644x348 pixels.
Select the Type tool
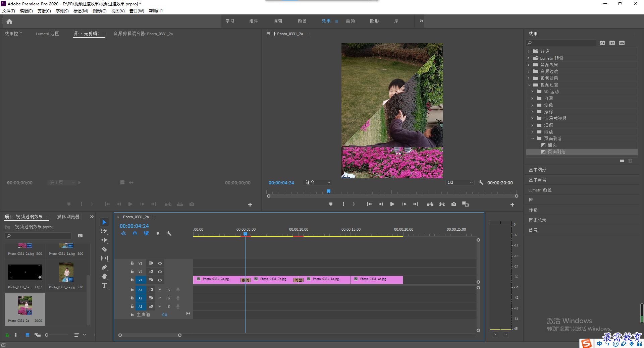click(104, 285)
